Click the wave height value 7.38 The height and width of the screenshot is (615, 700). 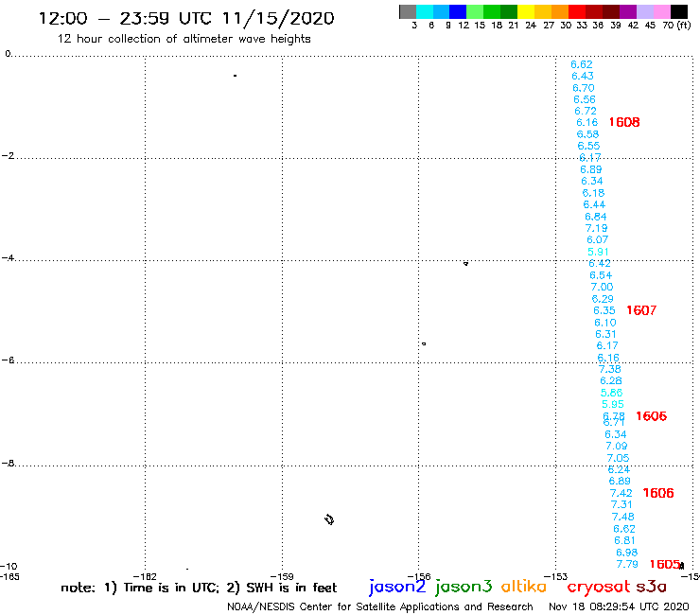(610, 369)
